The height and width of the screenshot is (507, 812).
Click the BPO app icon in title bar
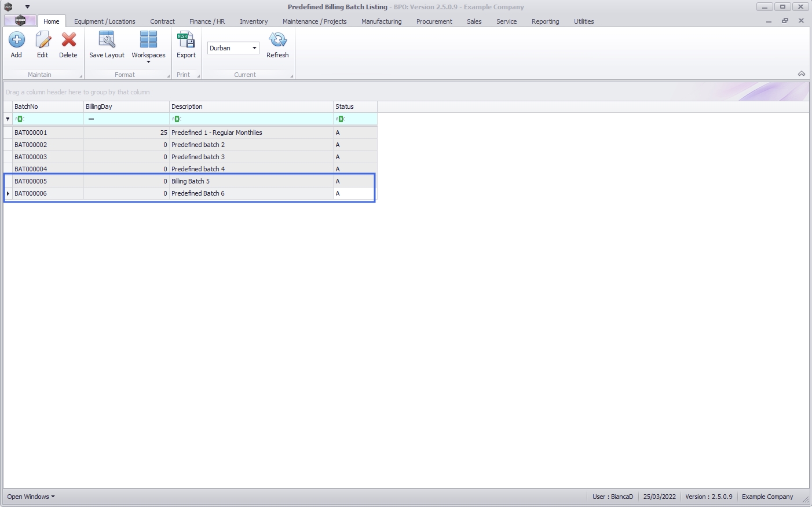(x=8, y=7)
